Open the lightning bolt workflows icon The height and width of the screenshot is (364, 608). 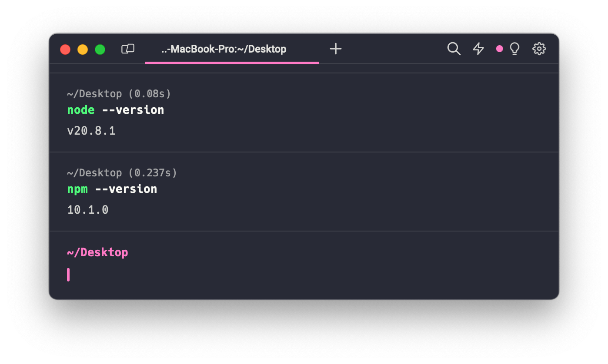(478, 49)
